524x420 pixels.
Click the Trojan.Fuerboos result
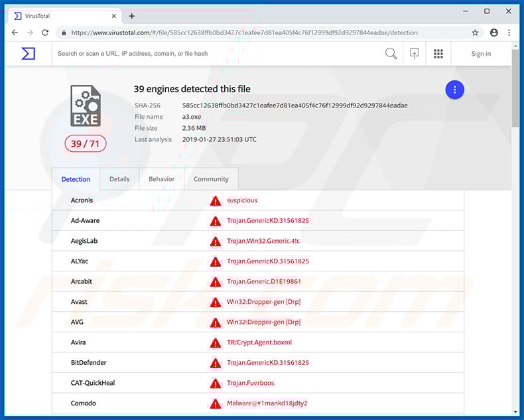tap(250, 383)
